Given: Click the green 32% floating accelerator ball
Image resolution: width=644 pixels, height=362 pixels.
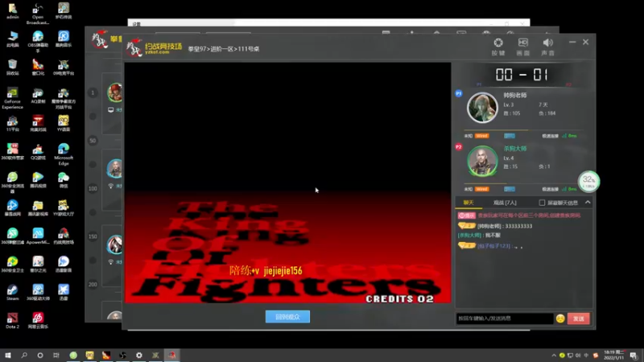Looking at the screenshot, I should (588, 182).
